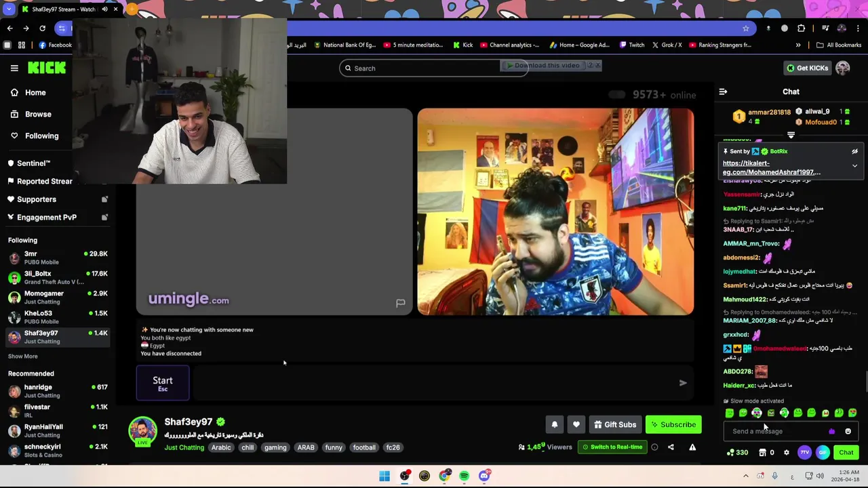
Task: Open 3mr PUBG Mobile followed channel
Action: 58,258
